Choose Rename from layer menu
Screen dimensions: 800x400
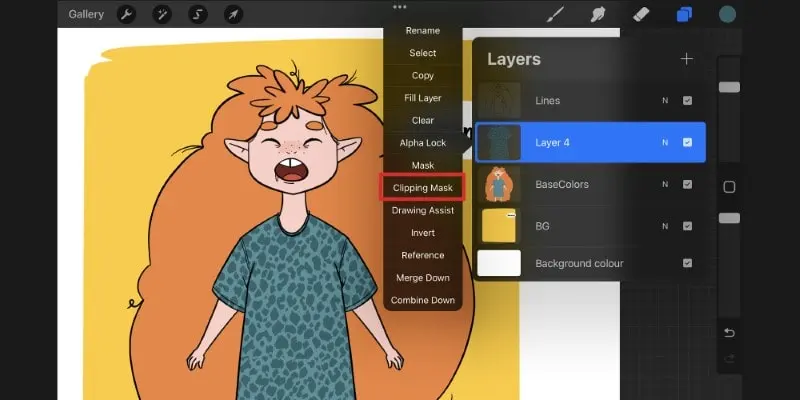tap(422, 31)
